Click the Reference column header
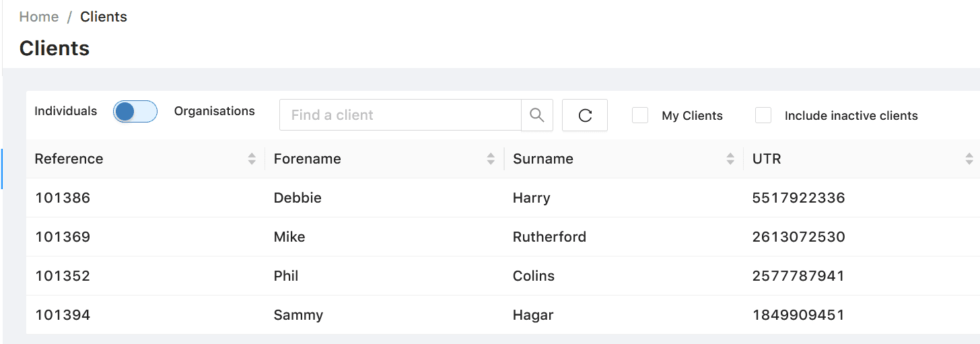Screen dimensions: 980x344 click(x=145, y=159)
